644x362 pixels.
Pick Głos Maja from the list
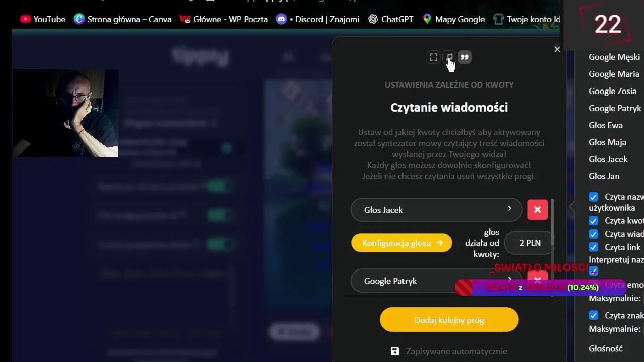pyautogui.click(x=607, y=142)
